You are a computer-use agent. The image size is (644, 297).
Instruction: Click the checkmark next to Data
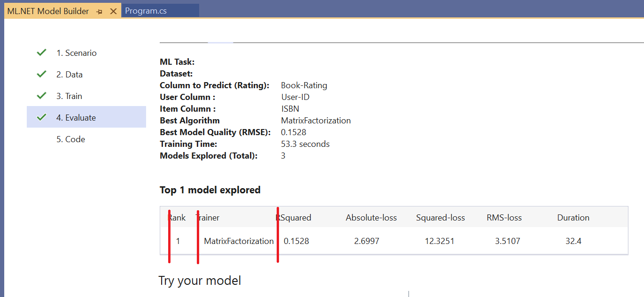click(x=41, y=74)
